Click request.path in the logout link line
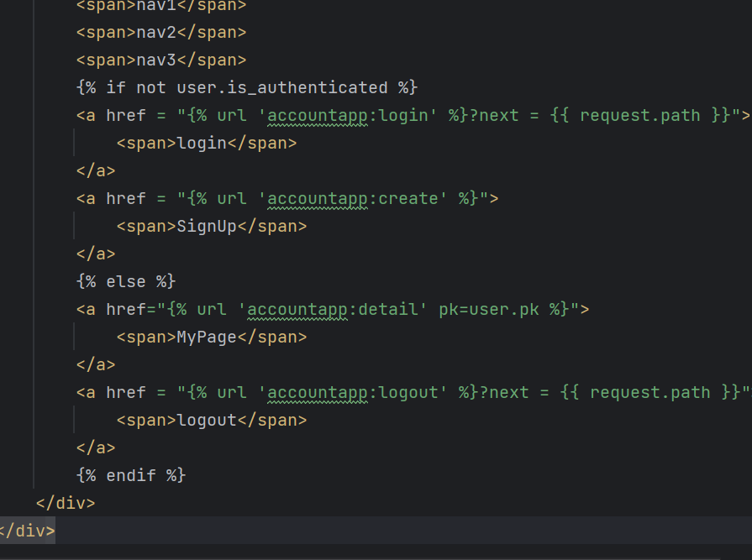This screenshot has height=560, width=752. pyautogui.click(x=649, y=393)
